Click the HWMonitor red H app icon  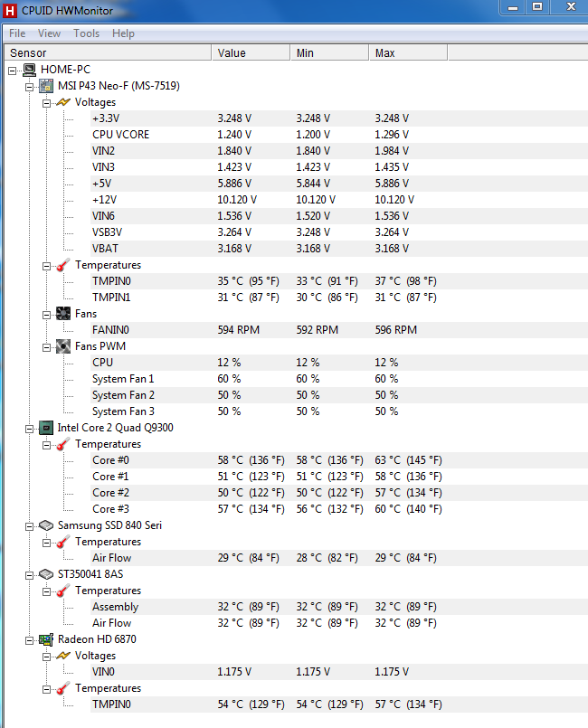[10, 11]
